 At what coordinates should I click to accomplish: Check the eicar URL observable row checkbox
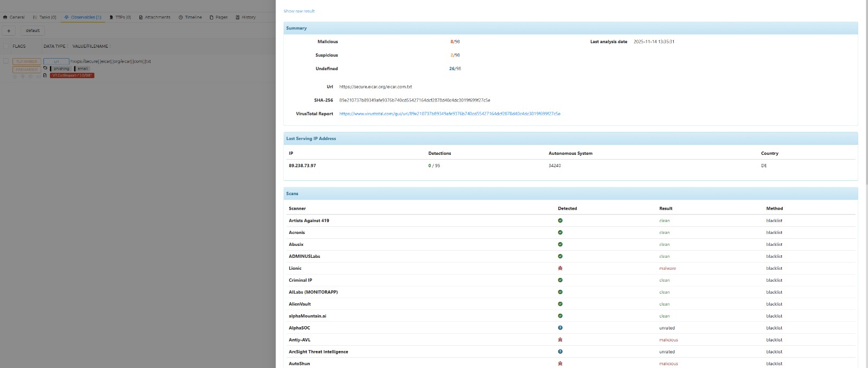coord(6,61)
